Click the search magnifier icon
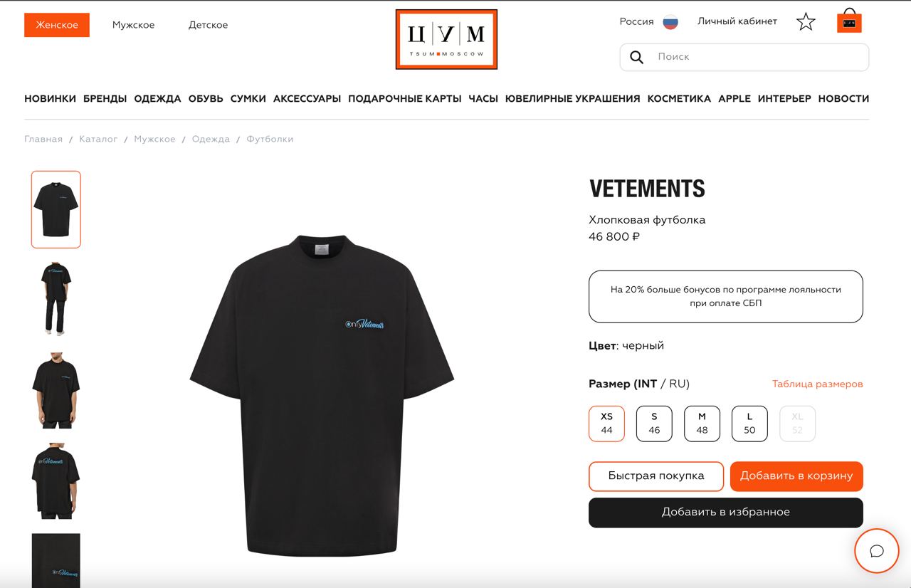The height and width of the screenshot is (588, 911). (636, 57)
